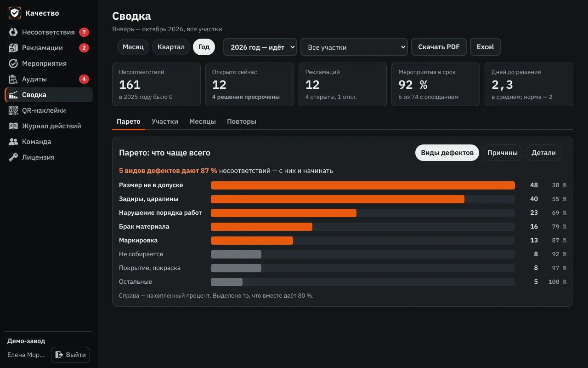Expand the Все участки dropdown
This screenshot has height=368, width=588.
[x=354, y=47]
